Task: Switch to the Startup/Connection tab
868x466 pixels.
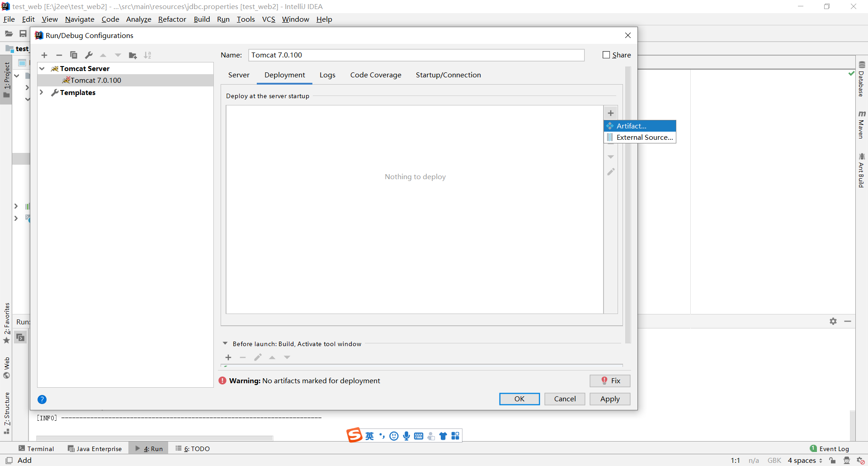Action: (x=448, y=75)
